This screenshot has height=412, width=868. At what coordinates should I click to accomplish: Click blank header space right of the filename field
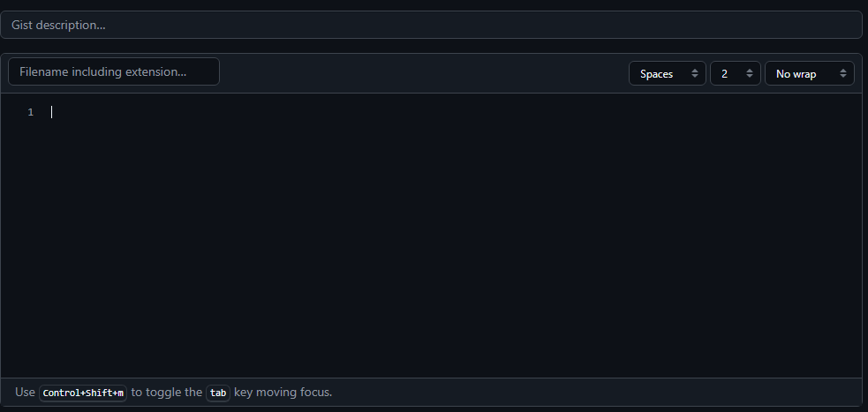tap(424, 73)
